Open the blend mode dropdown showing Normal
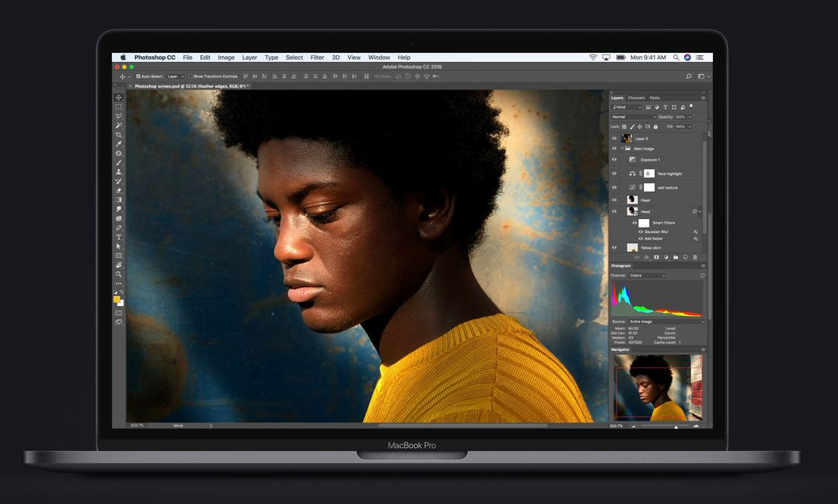The image size is (838, 504). [x=631, y=116]
